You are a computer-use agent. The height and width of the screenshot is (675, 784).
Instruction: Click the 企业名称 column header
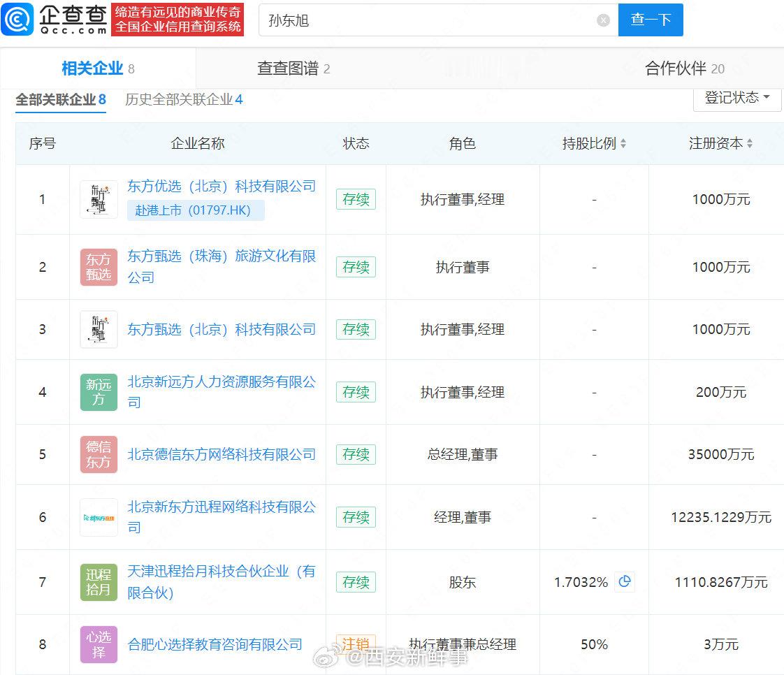click(x=198, y=143)
